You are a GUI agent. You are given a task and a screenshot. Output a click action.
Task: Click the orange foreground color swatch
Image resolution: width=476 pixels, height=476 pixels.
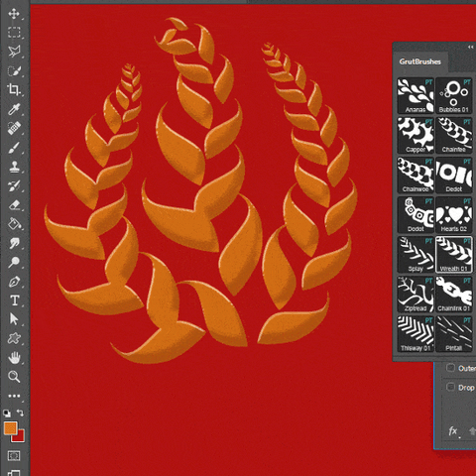[11, 428]
